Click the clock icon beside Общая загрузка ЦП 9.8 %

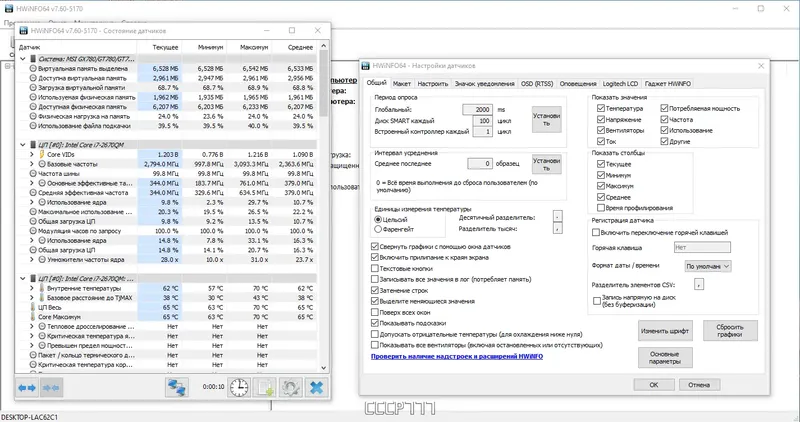click(33, 221)
